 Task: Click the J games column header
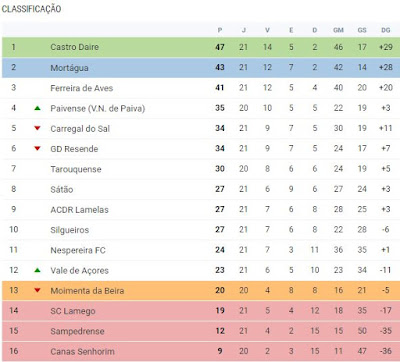pos(244,30)
